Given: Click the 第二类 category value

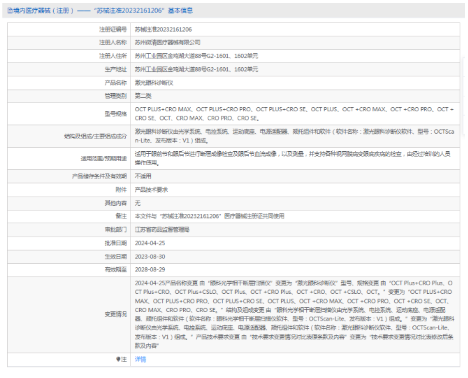Looking at the screenshot, I should point(143,96).
